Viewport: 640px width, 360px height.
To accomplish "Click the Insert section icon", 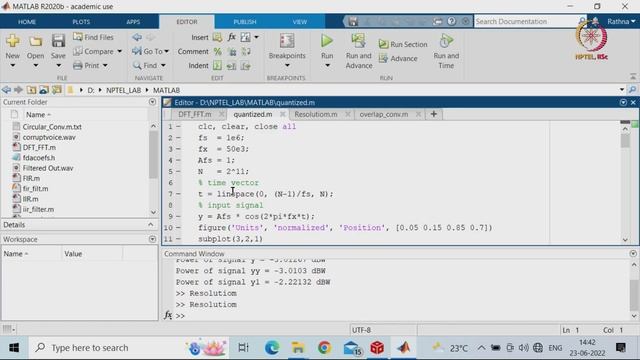I will pyautogui.click(x=218, y=38).
